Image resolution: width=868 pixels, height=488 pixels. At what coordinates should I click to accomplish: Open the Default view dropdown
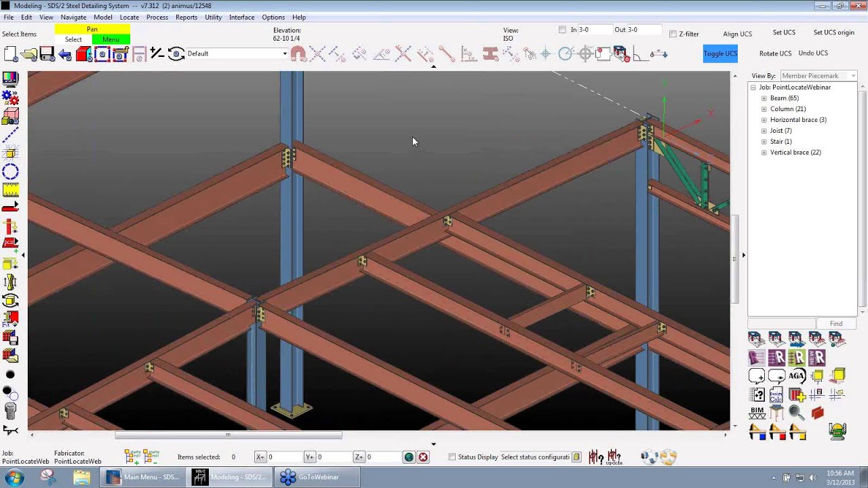pyautogui.click(x=284, y=54)
